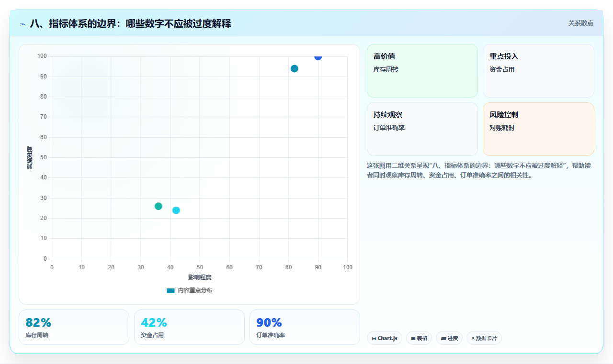Click the 影响程度 x-axis label
Viewport: 613px width, 364px height.
tap(200, 277)
